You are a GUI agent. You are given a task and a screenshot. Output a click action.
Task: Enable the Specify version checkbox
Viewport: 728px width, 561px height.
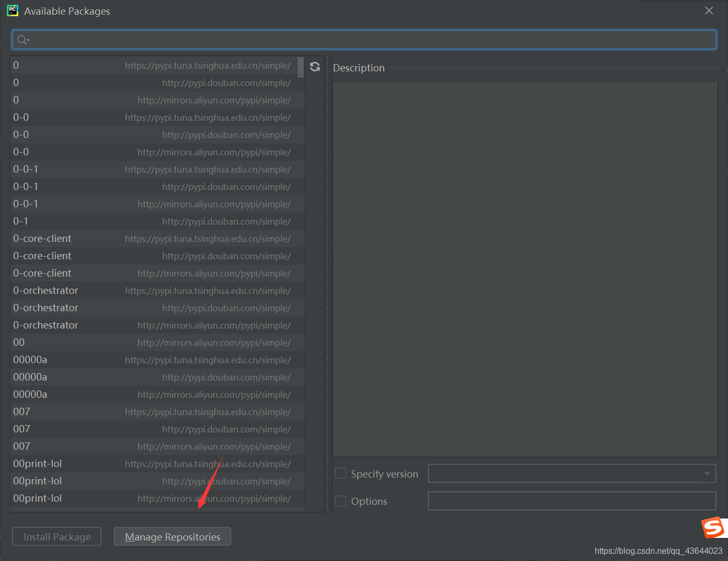point(341,473)
